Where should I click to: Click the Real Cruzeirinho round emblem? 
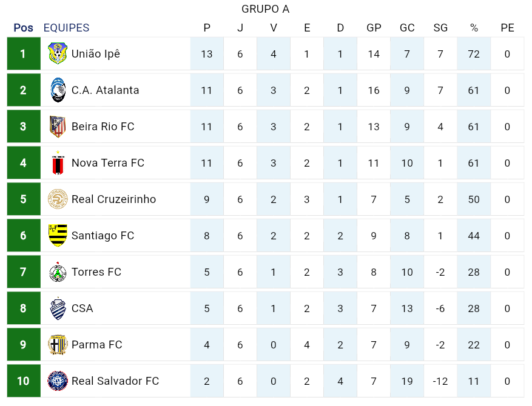(x=58, y=199)
